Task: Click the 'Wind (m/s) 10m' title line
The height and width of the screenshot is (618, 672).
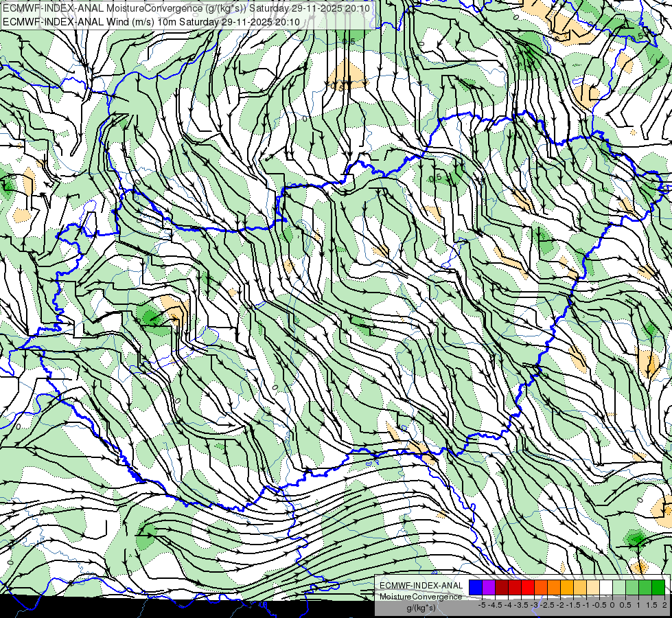Action: click(x=151, y=22)
